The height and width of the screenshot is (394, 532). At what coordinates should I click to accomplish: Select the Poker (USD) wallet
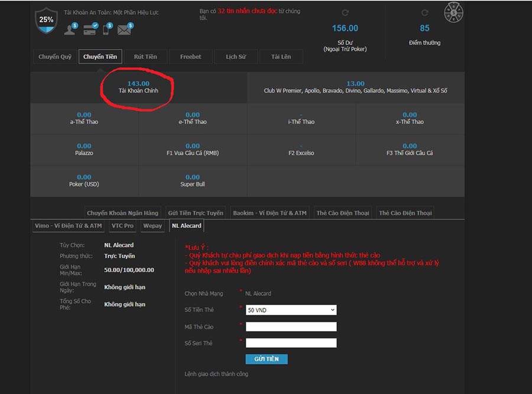coord(84,181)
